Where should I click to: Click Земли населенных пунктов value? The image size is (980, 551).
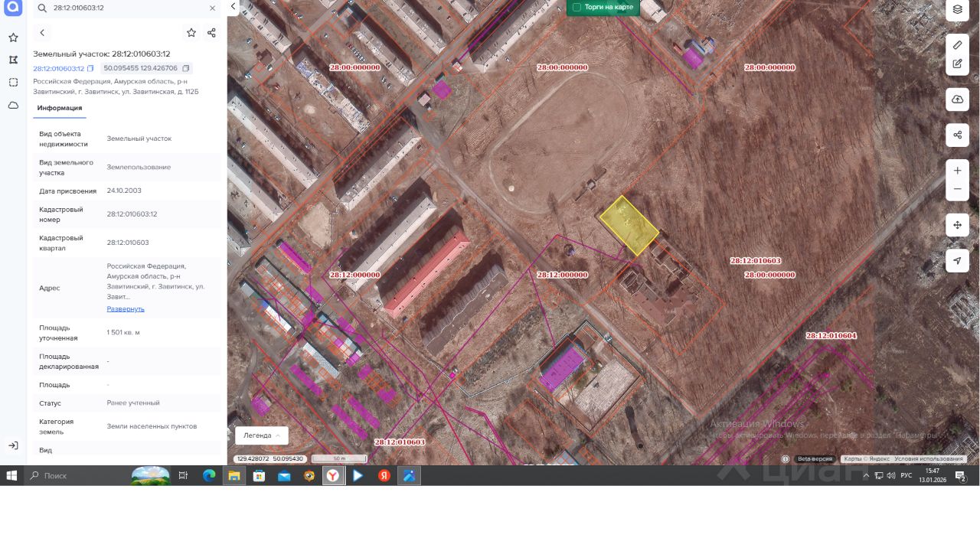pos(152,426)
